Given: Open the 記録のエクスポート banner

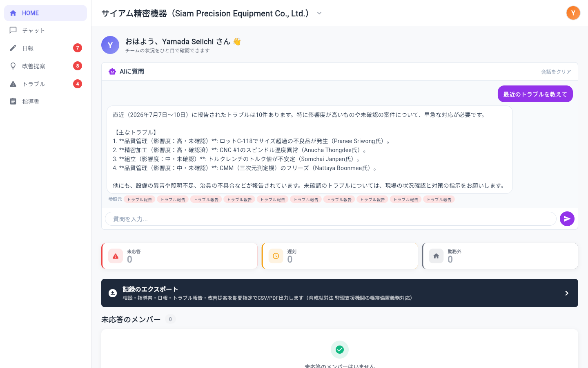Looking at the screenshot, I should pyautogui.click(x=340, y=293).
